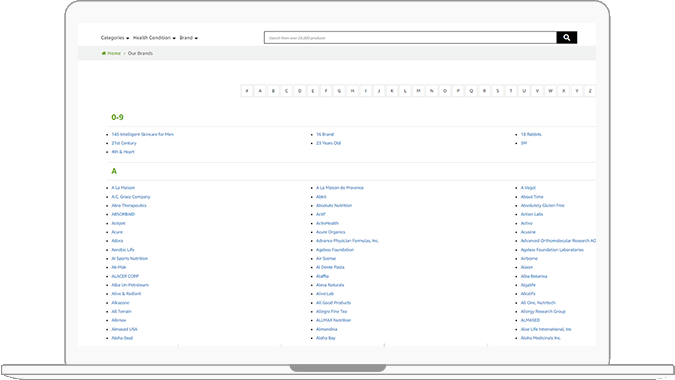Screen dimensions: 675x380
Task: Open the ALACER CORP brand
Action: [125, 276]
